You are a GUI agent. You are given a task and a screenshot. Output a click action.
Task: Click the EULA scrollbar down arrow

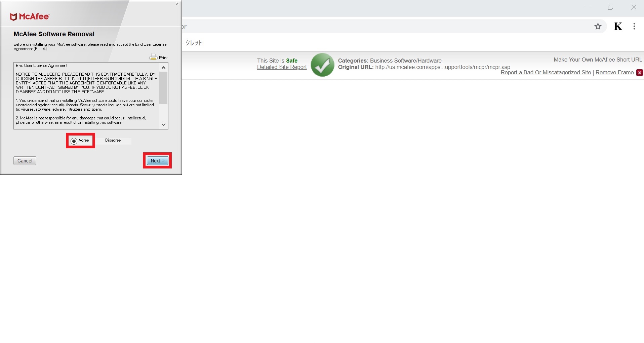[x=163, y=124]
